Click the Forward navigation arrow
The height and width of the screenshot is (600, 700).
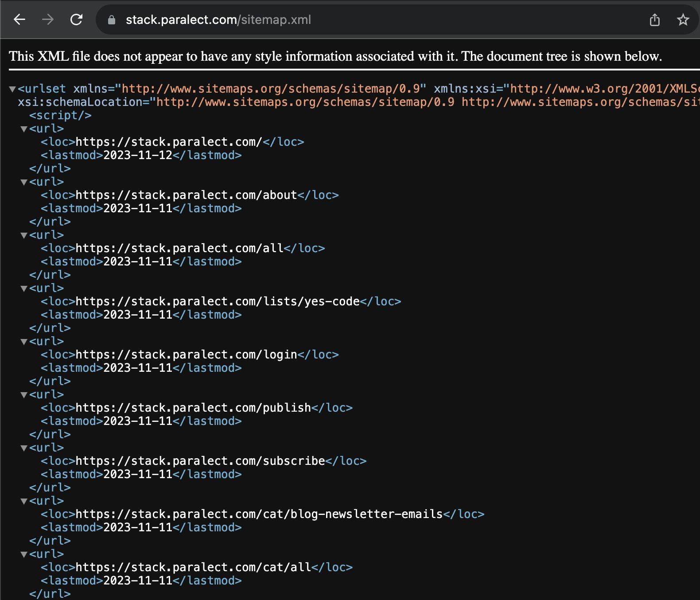coord(48,19)
